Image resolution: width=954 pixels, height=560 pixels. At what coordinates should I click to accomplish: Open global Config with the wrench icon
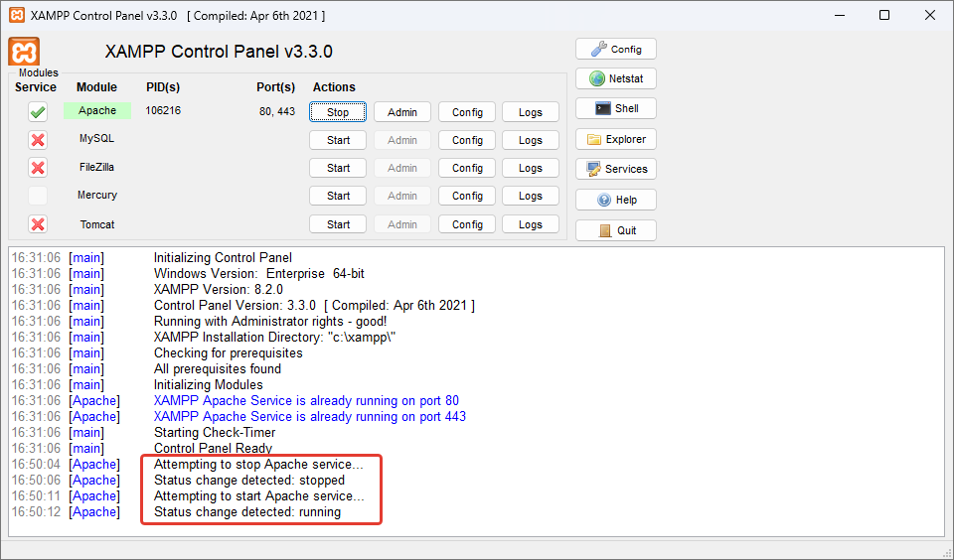(616, 50)
